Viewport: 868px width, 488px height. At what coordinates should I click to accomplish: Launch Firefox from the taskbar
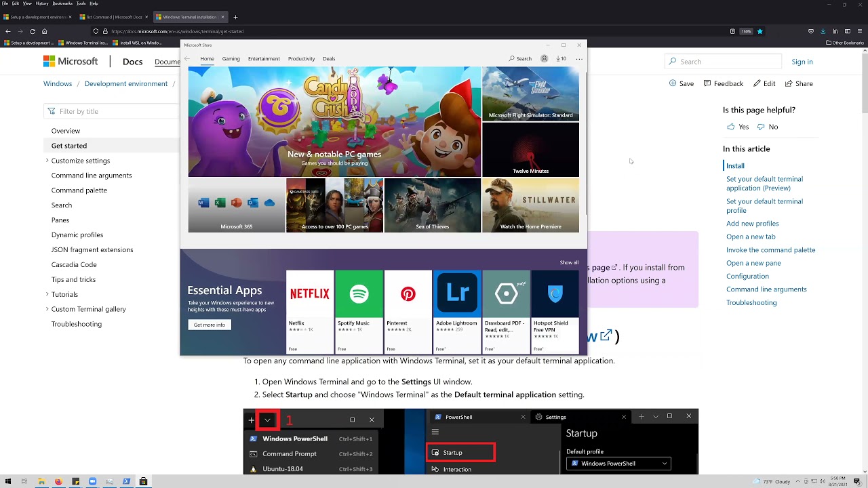58,481
